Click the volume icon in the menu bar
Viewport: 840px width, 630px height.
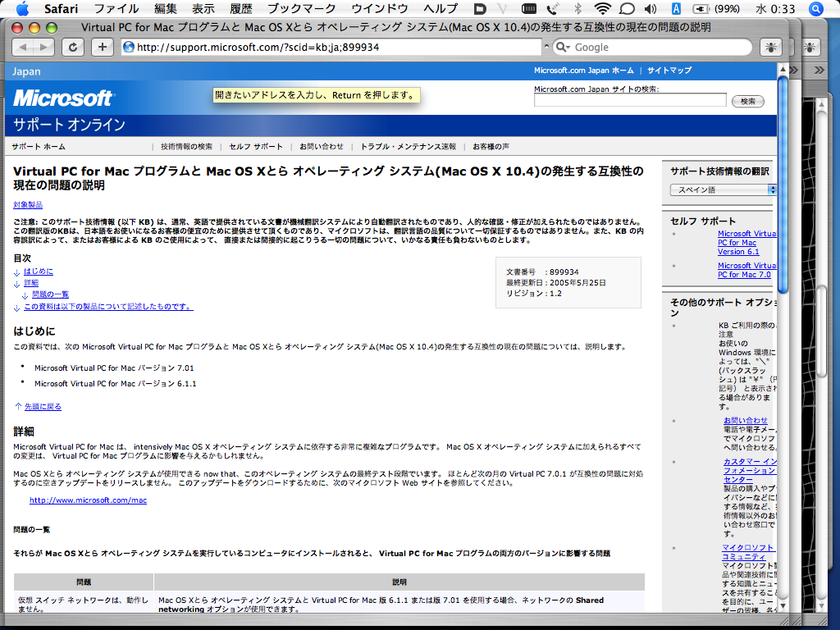(x=651, y=8)
